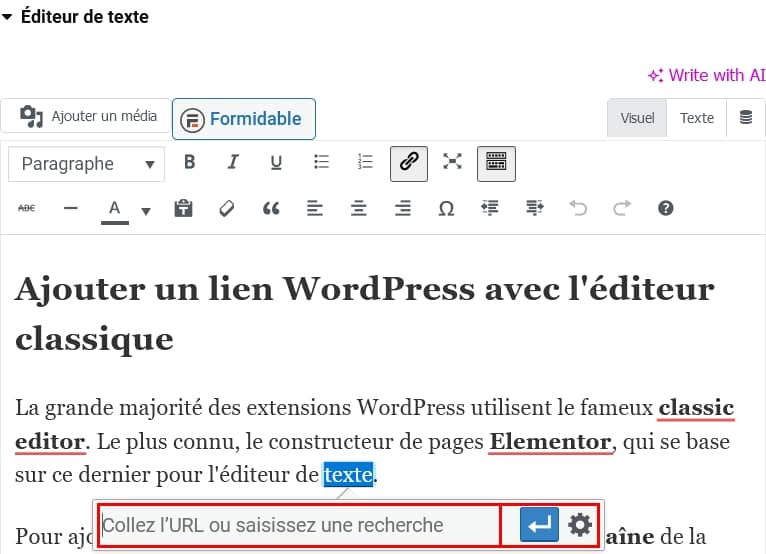Align text center
Screen dimensions: 766x554
(x=359, y=208)
